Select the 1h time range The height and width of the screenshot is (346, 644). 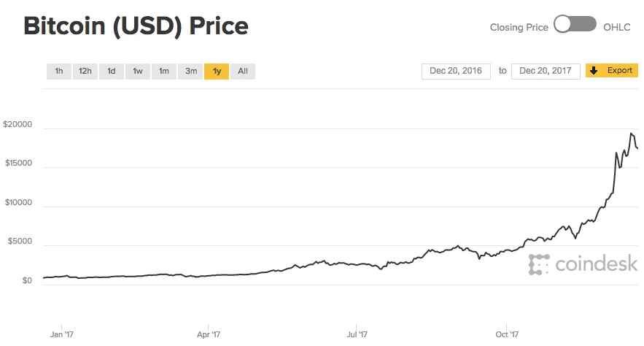(58, 71)
